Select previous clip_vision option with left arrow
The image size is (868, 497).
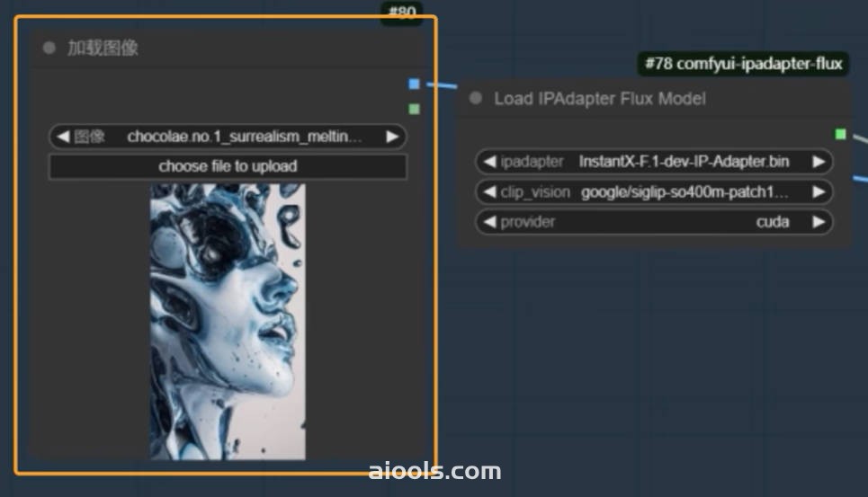click(489, 191)
